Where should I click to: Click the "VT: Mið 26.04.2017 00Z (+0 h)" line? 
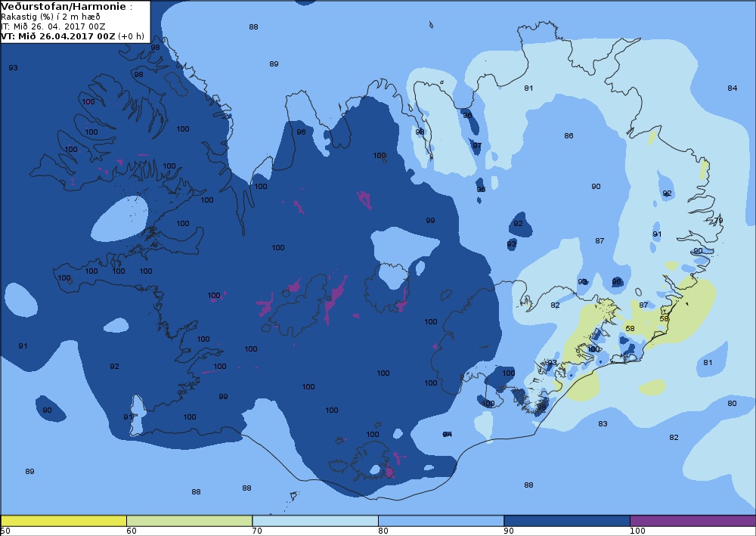73,36
